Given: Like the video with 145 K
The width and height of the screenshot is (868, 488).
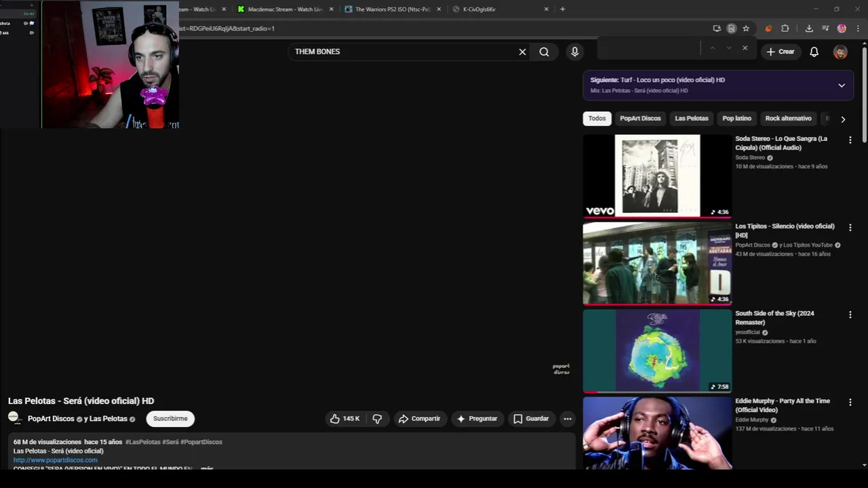Looking at the screenshot, I should (x=344, y=419).
